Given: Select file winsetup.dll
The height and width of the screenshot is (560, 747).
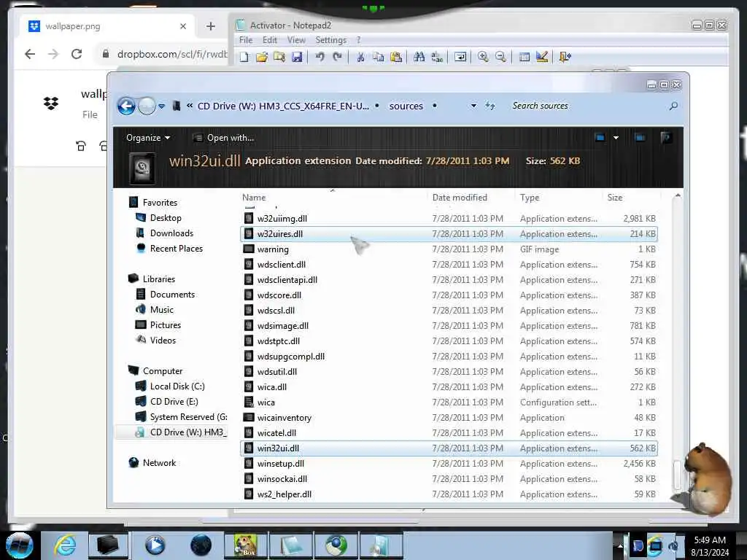Looking at the screenshot, I should [x=449, y=463].
